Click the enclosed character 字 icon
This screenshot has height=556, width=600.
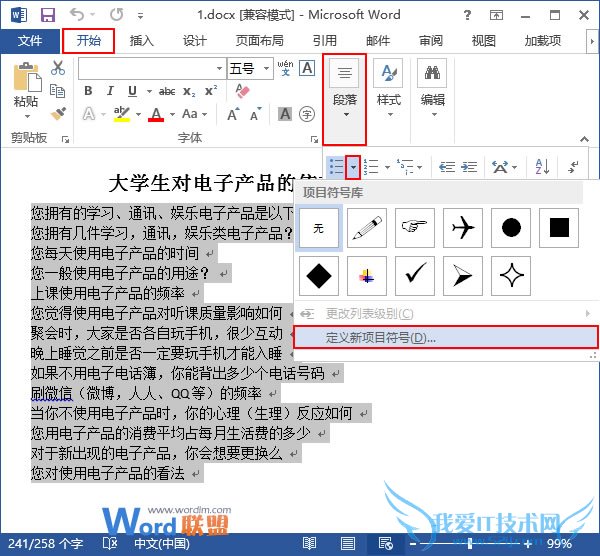pos(307,114)
